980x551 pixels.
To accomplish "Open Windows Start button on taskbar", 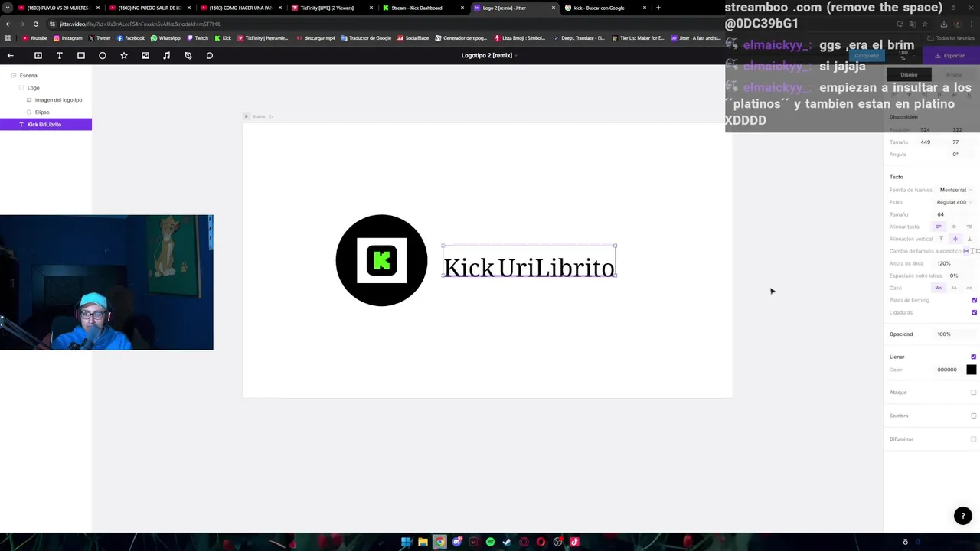I will [x=406, y=542].
